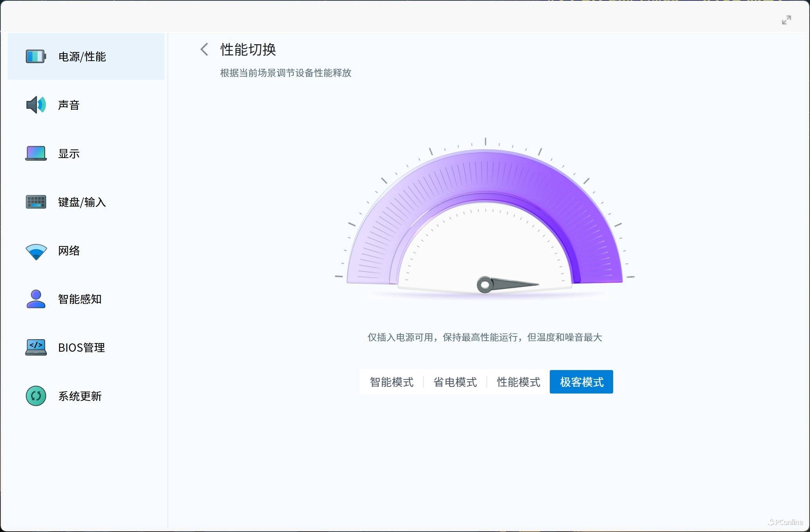Click the 性能切换 page title
810x532 pixels.
click(x=248, y=50)
